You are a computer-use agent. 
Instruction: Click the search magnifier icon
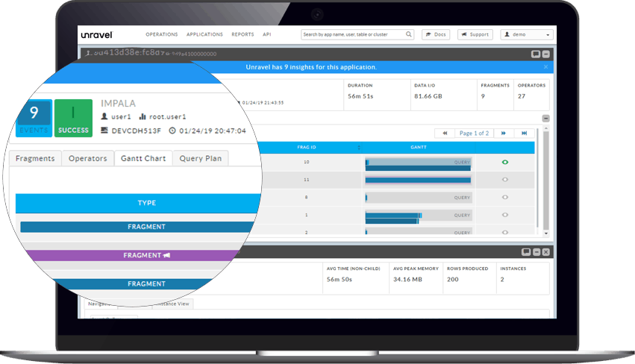(x=409, y=34)
